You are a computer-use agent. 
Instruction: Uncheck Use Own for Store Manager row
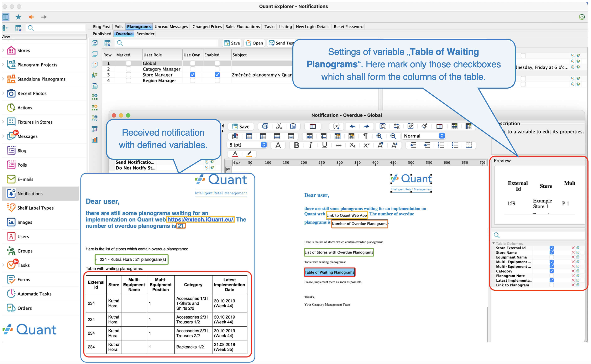point(193,75)
